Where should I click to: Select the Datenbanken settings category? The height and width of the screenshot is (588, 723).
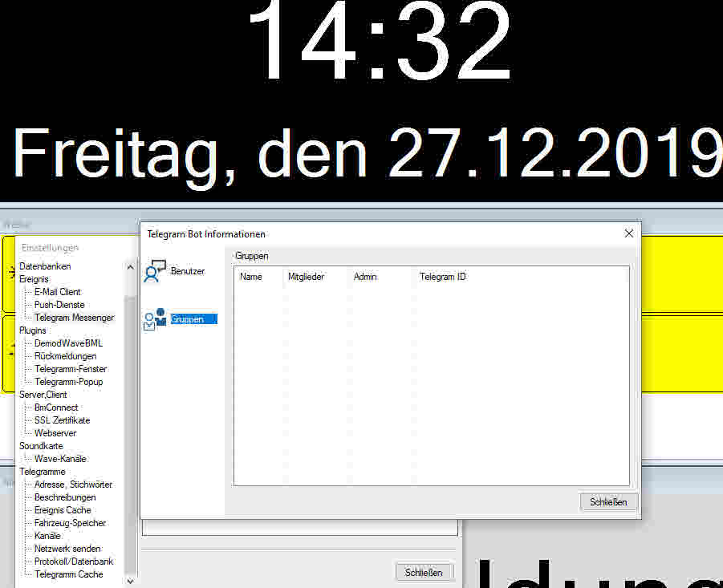45,266
